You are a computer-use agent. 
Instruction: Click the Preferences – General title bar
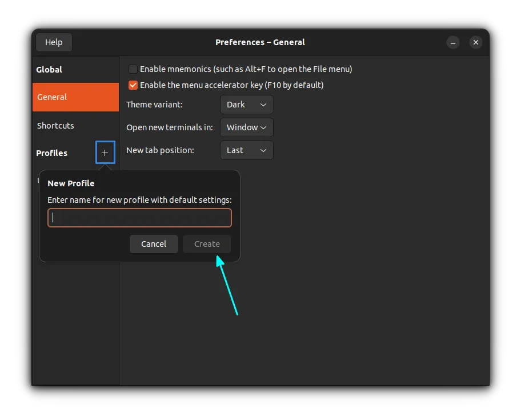tap(260, 42)
